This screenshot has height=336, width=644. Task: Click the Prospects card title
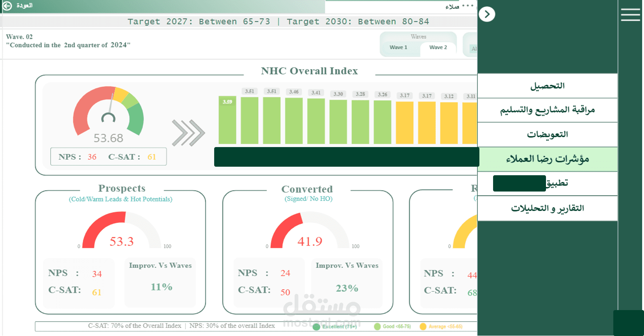click(x=122, y=188)
